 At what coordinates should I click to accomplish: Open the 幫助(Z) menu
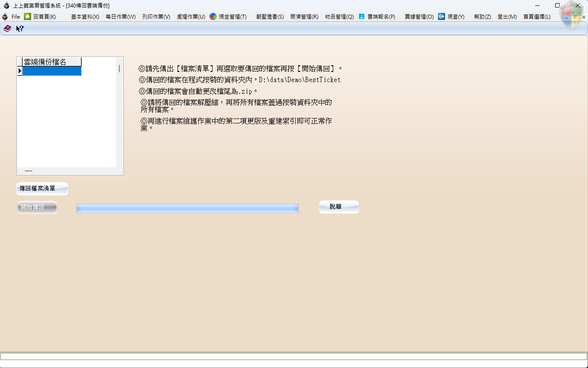(x=481, y=16)
